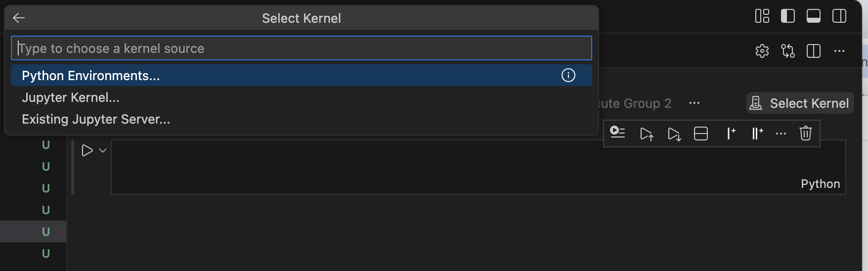
Task: Split the cell using toolbar icon
Action: coord(700,134)
